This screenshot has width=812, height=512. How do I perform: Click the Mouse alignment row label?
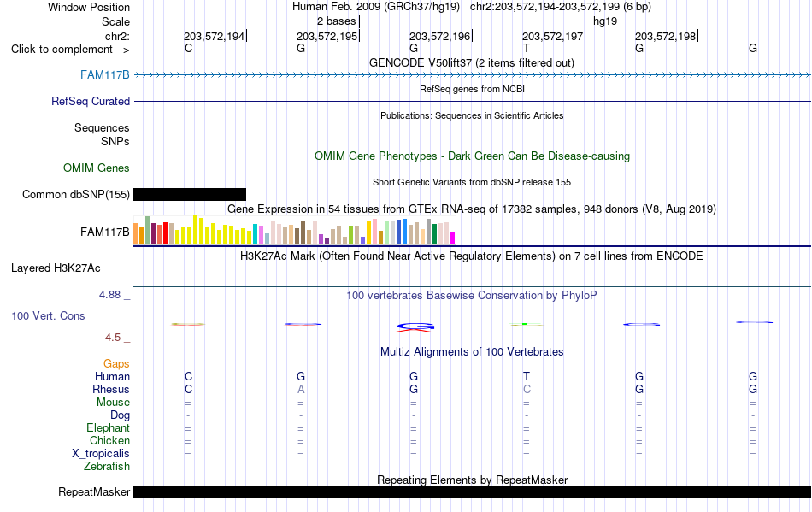click(113, 403)
